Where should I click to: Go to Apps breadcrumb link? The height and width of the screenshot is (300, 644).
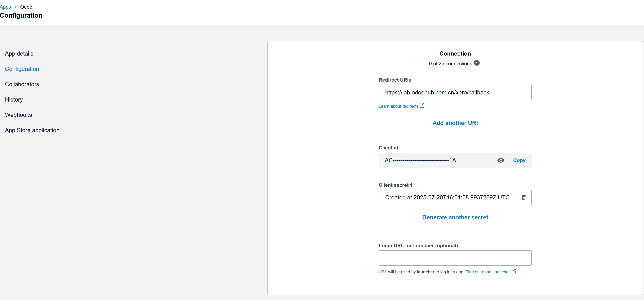[5, 7]
